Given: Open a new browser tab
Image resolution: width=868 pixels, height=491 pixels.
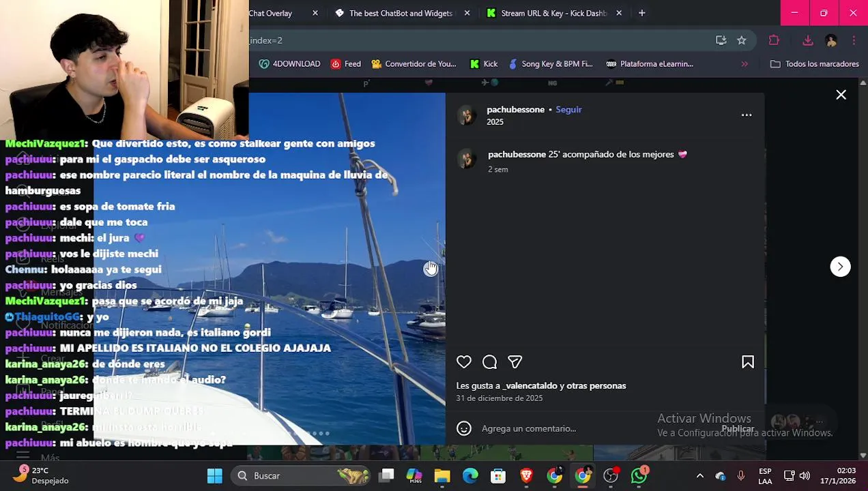Looking at the screenshot, I should coord(641,13).
